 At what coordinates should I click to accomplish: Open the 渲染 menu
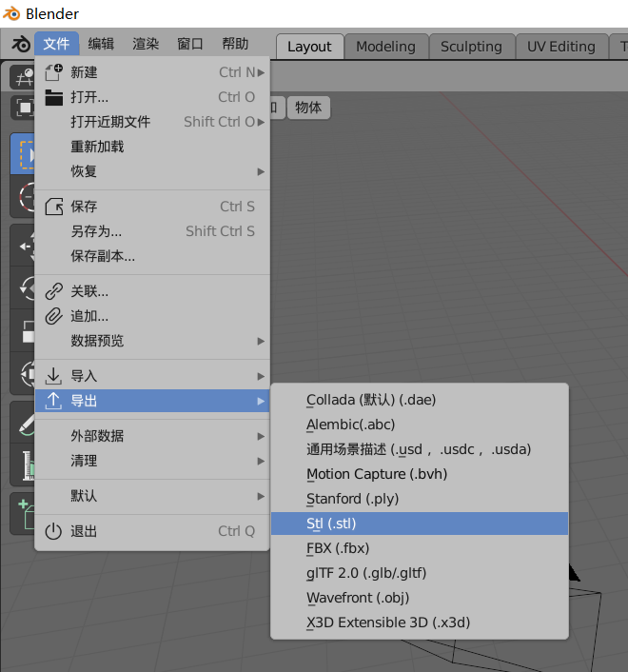tap(146, 44)
